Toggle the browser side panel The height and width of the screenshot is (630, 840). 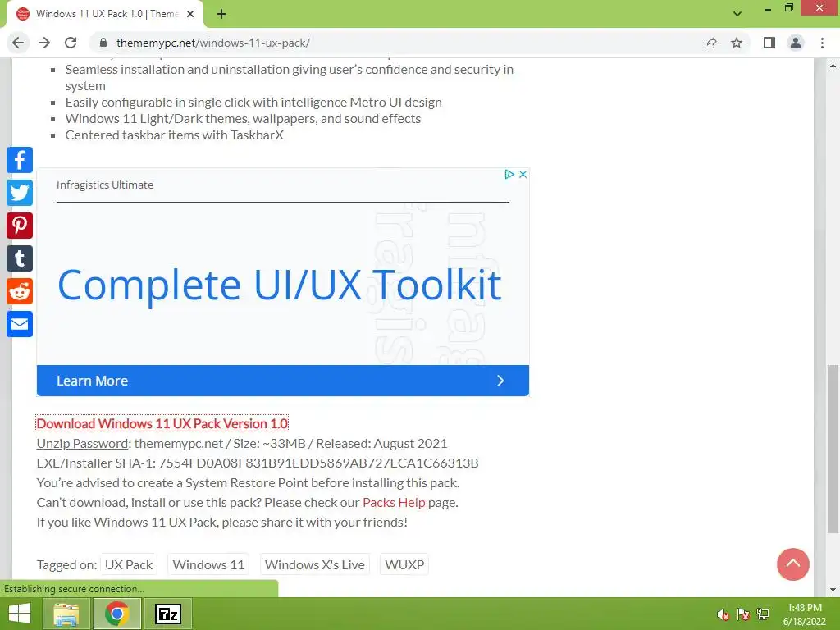(769, 43)
